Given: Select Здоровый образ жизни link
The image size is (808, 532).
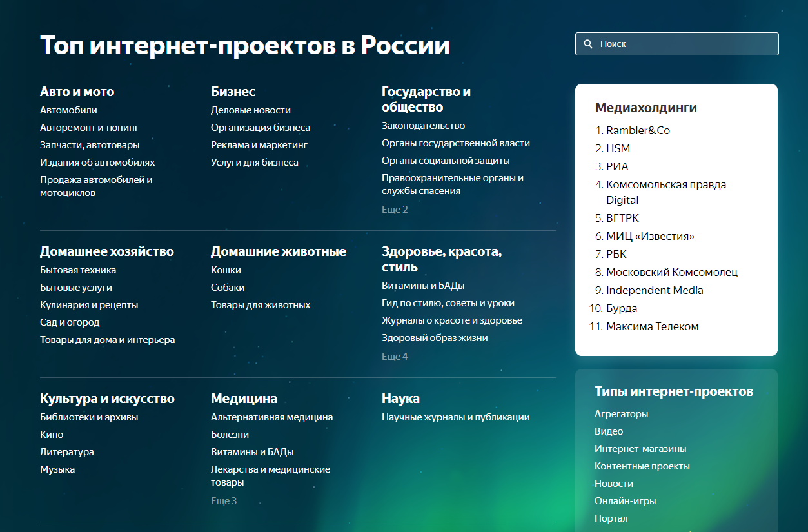Looking at the screenshot, I should [435, 338].
